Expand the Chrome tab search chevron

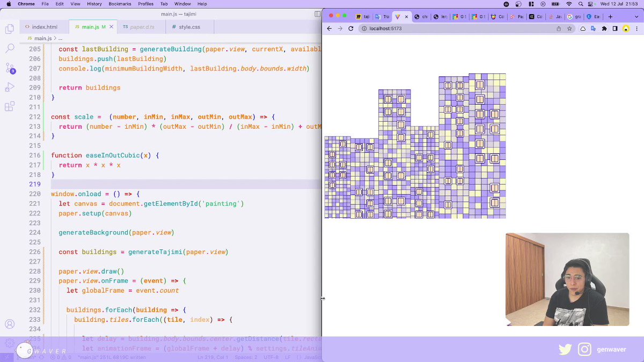coord(636,17)
